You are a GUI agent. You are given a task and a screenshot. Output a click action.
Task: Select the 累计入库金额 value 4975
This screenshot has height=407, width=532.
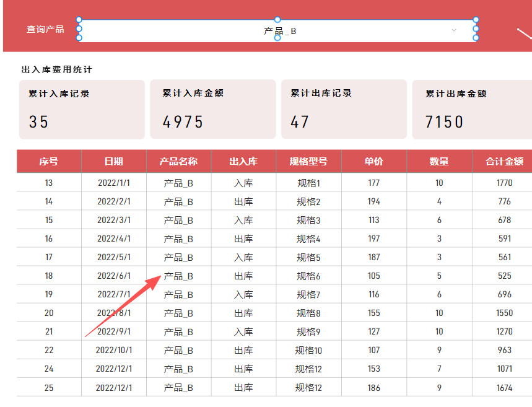point(183,122)
